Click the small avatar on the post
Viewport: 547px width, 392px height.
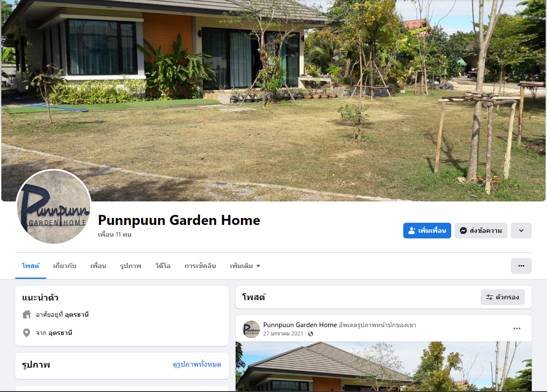(x=251, y=329)
